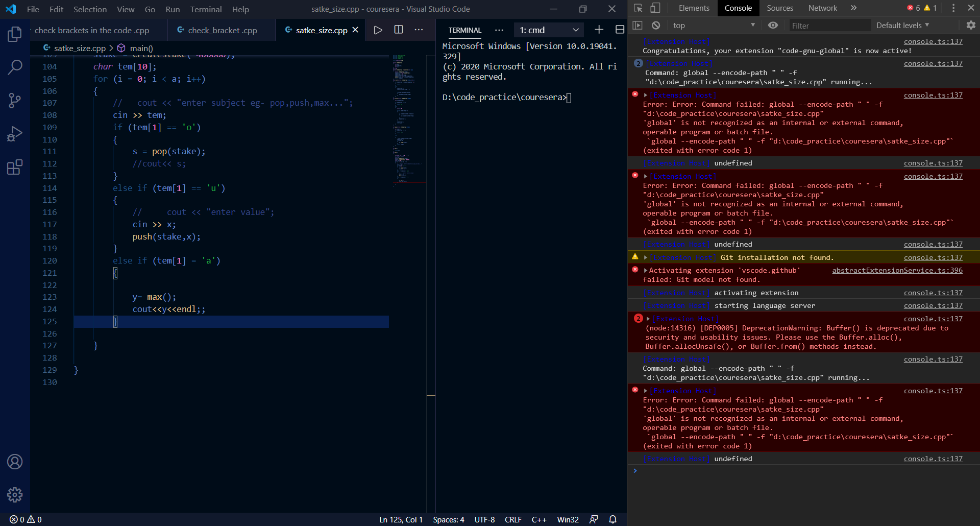The height and width of the screenshot is (526, 980).
Task: Open the 'Default levels' dropdown
Action: pyautogui.click(x=902, y=25)
